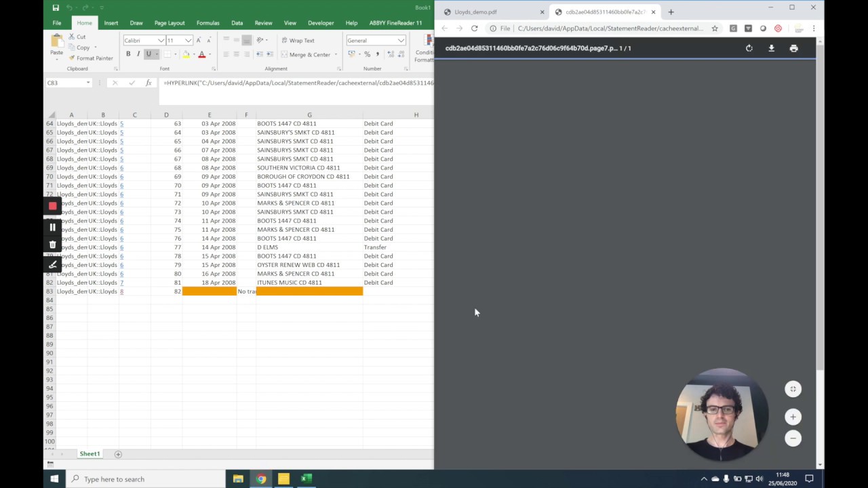Align cell text to the right
This screenshot has width=868, height=488.
pos(246,54)
